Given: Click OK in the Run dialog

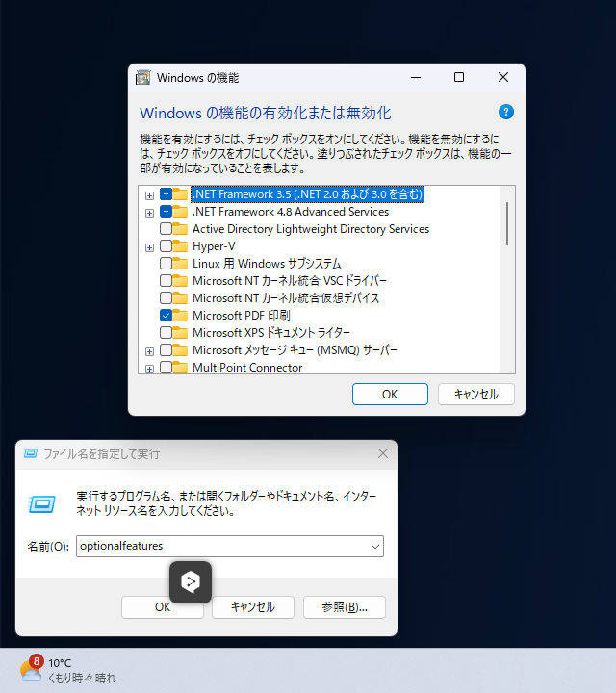Looking at the screenshot, I should (x=162, y=607).
